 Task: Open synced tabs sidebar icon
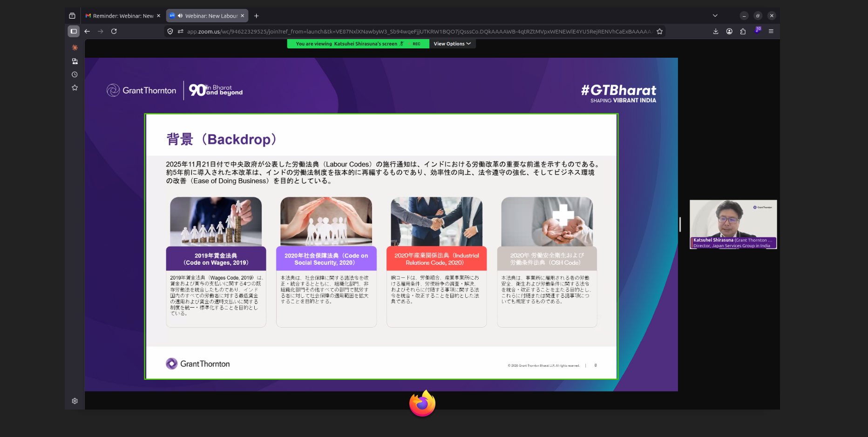click(x=75, y=61)
